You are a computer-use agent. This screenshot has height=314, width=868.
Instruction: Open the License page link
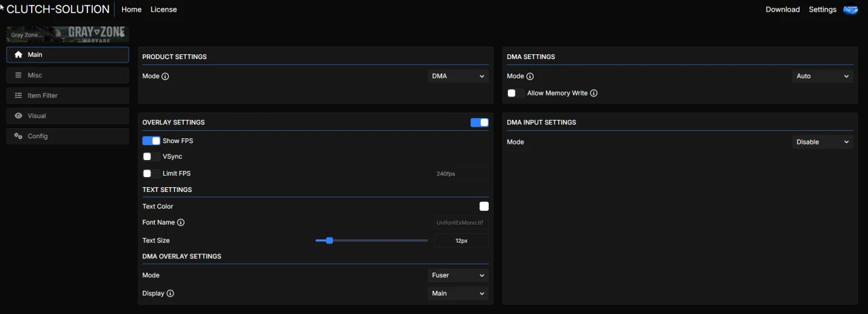tap(163, 9)
